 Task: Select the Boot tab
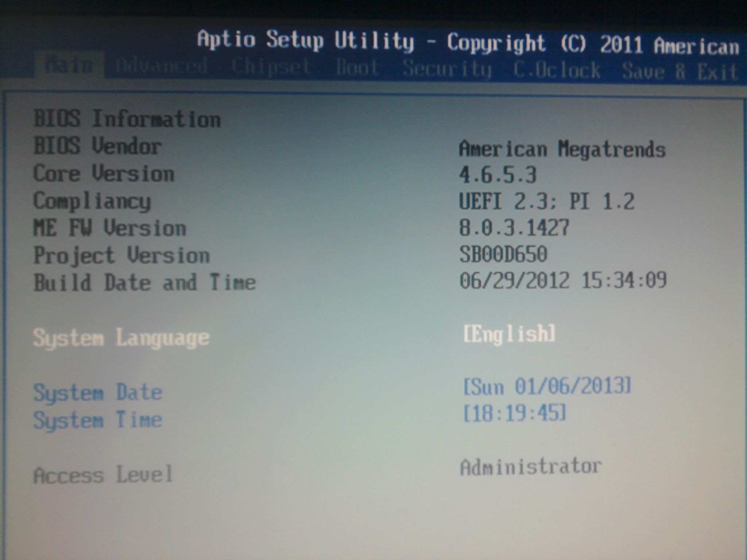[357, 68]
